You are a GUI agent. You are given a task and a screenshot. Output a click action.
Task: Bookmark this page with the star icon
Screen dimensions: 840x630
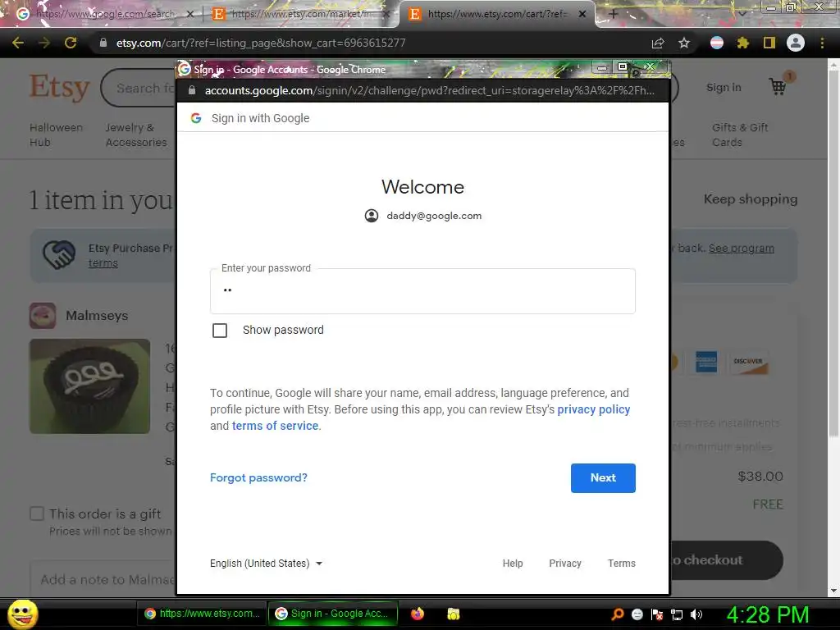pyautogui.click(x=684, y=43)
